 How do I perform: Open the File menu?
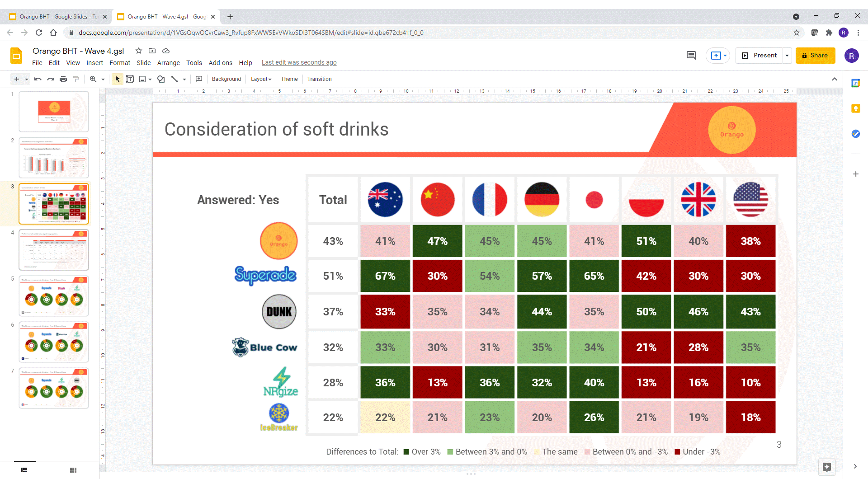click(38, 63)
